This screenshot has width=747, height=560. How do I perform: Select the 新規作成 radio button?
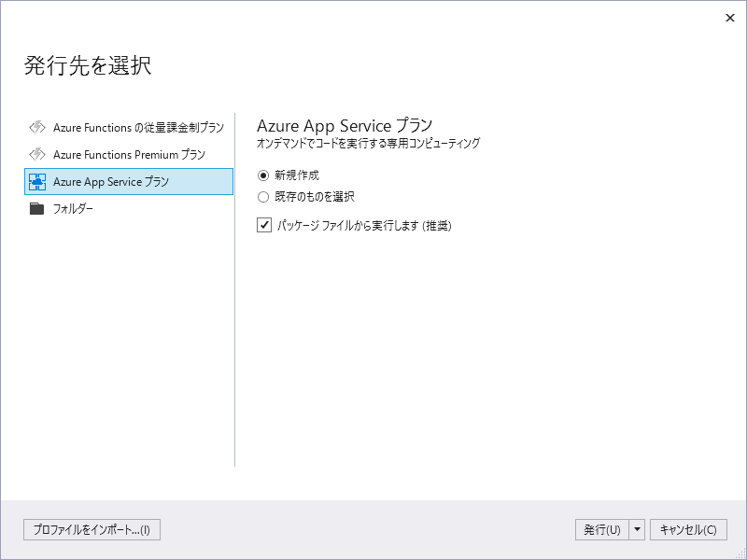pos(263,175)
